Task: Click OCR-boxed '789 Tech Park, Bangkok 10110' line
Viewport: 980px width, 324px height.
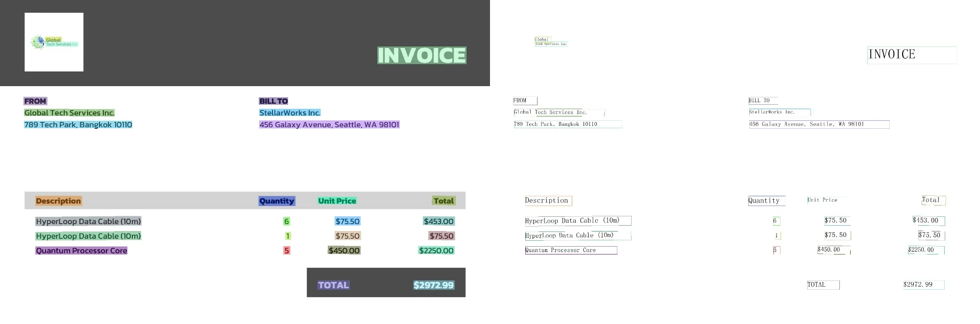Action: [568, 124]
